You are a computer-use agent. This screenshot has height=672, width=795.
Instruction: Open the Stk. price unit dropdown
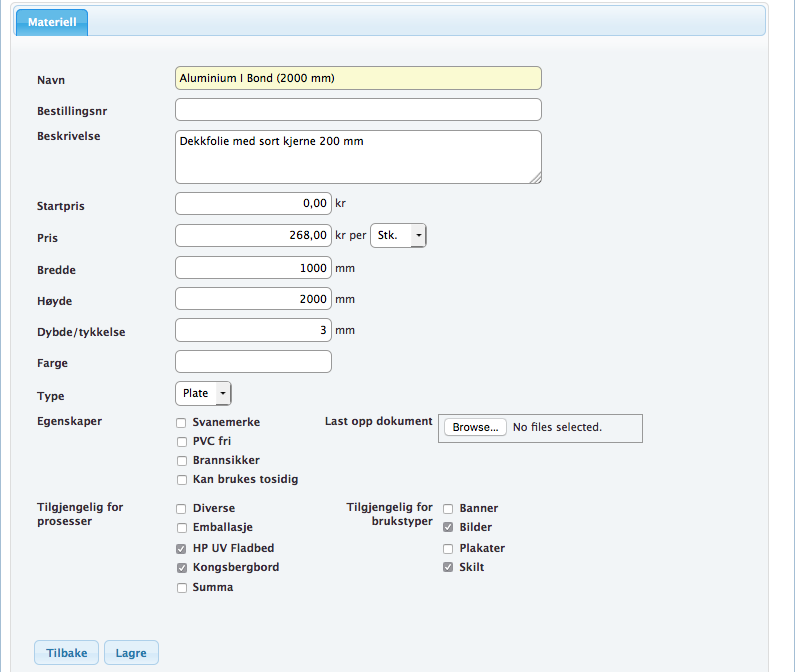[x=398, y=235]
